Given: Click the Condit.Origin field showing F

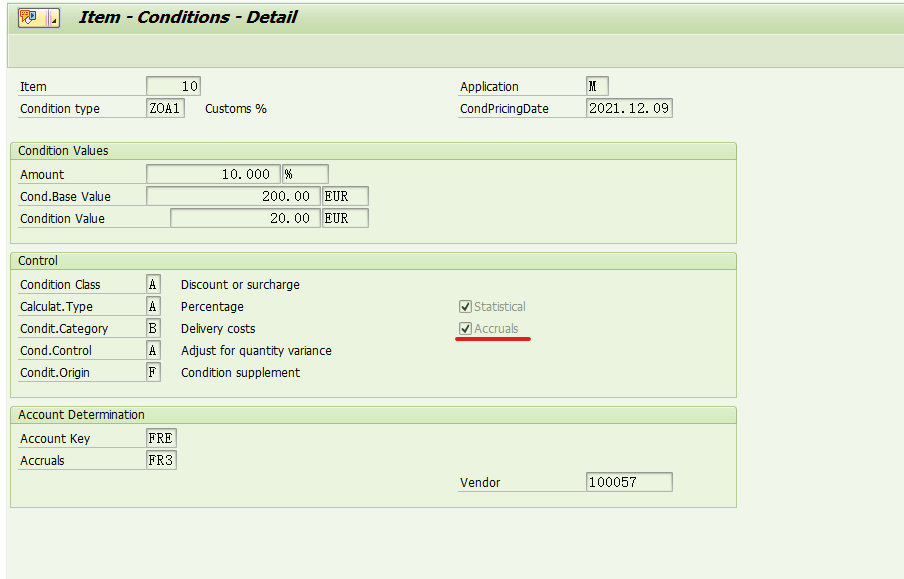Looking at the screenshot, I should [153, 372].
